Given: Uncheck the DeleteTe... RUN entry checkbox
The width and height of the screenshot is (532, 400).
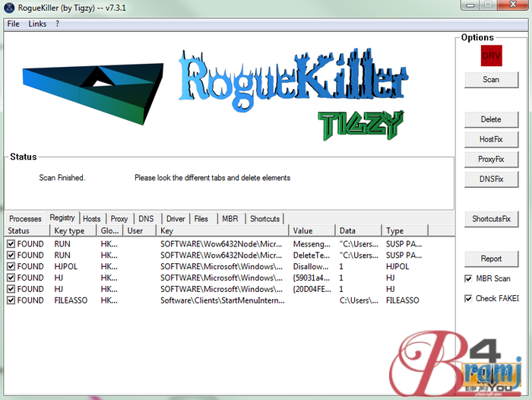Looking at the screenshot, I should coord(11,255).
